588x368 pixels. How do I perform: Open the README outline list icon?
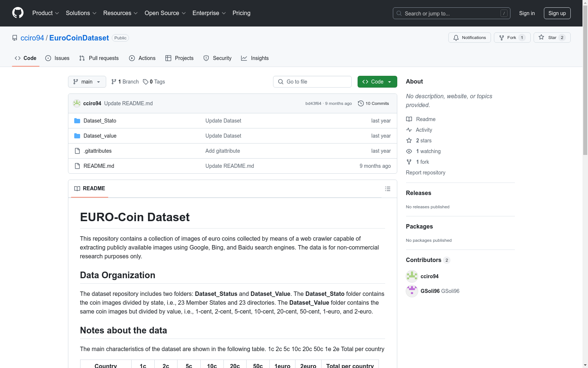[x=388, y=189]
